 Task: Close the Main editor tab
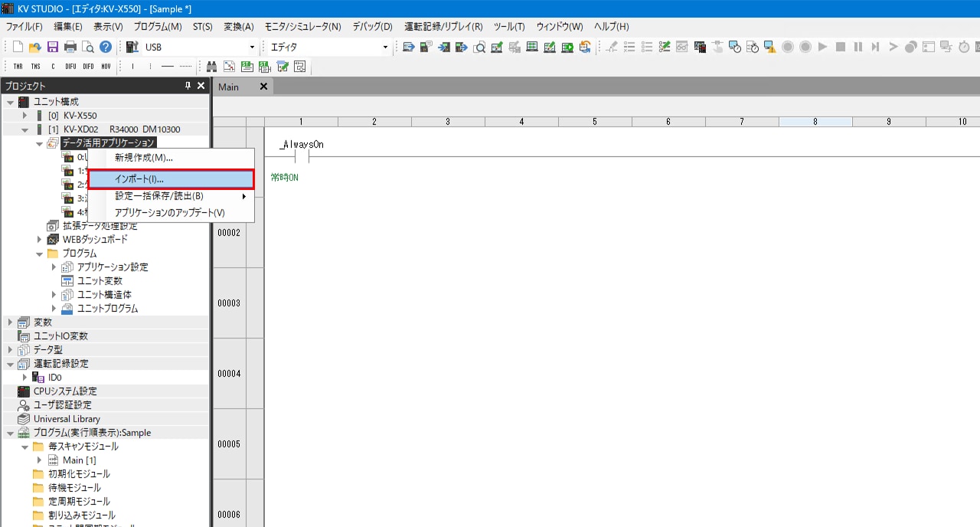[263, 87]
